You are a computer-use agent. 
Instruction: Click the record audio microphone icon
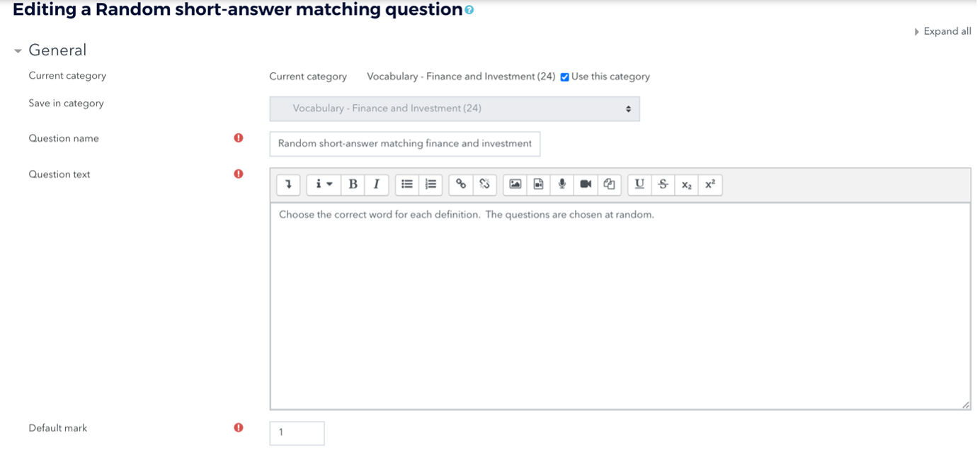coord(562,184)
